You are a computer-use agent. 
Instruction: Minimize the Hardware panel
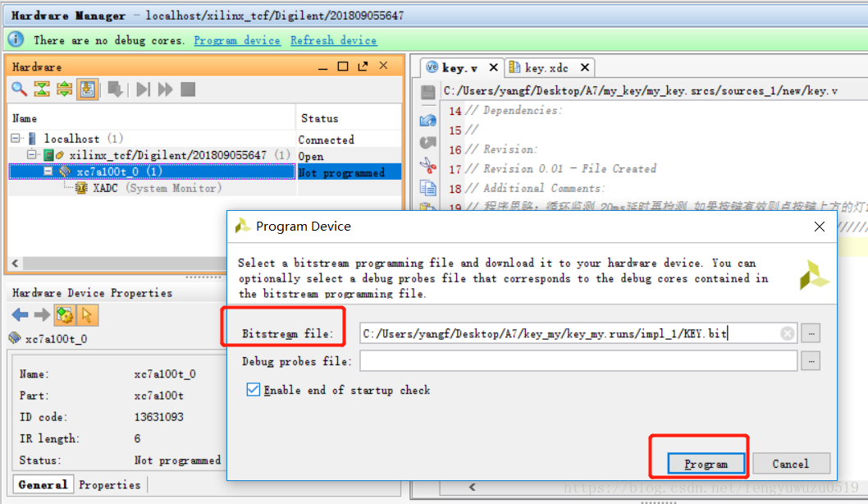pyautogui.click(x=322, y=67)
